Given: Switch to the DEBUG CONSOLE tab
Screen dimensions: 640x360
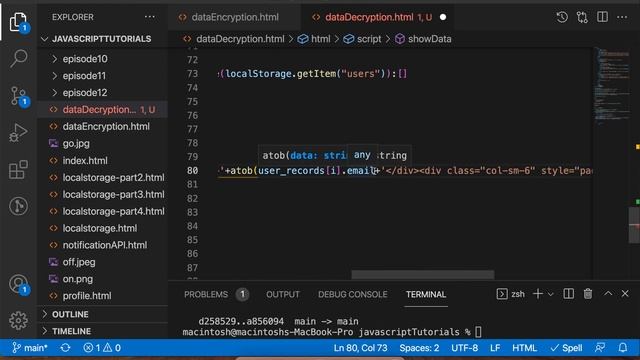Looking at the screenshot, I should click(x=353, y=294).
